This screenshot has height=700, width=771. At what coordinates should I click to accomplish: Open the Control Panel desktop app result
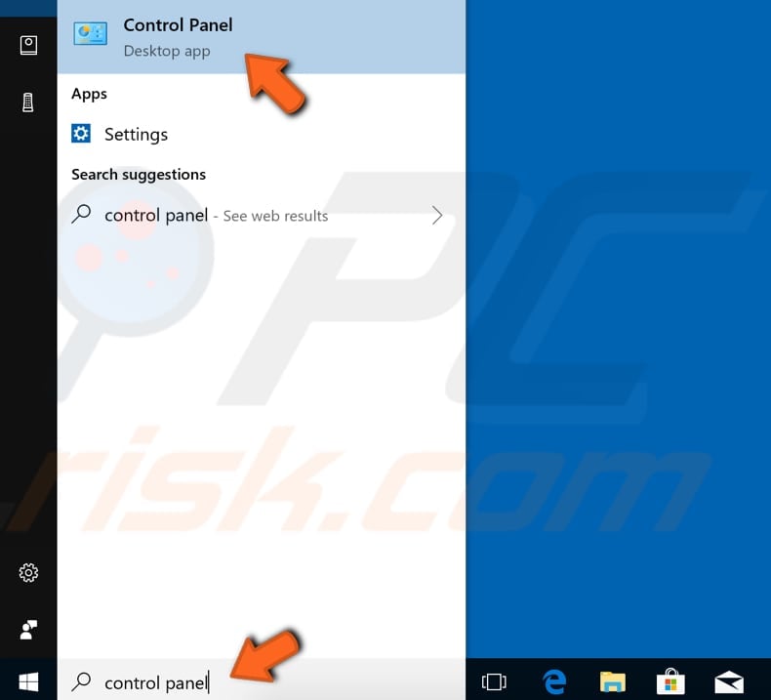pos(262,37)
